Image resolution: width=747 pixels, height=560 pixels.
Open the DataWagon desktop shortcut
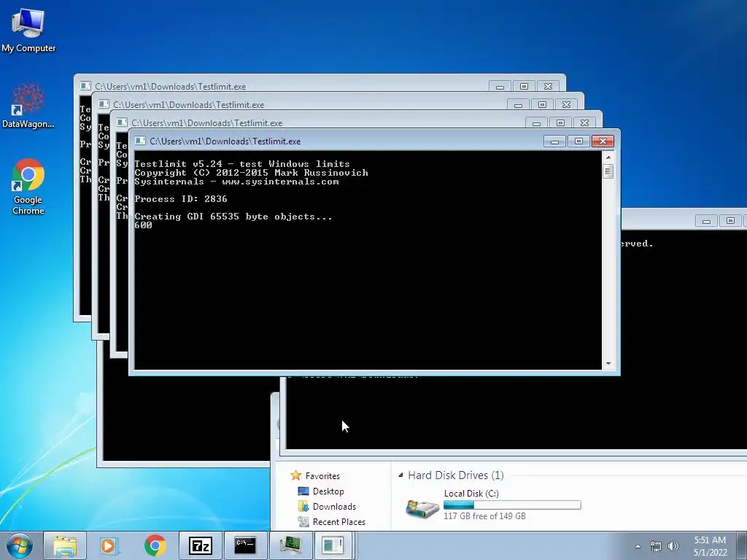28,106
